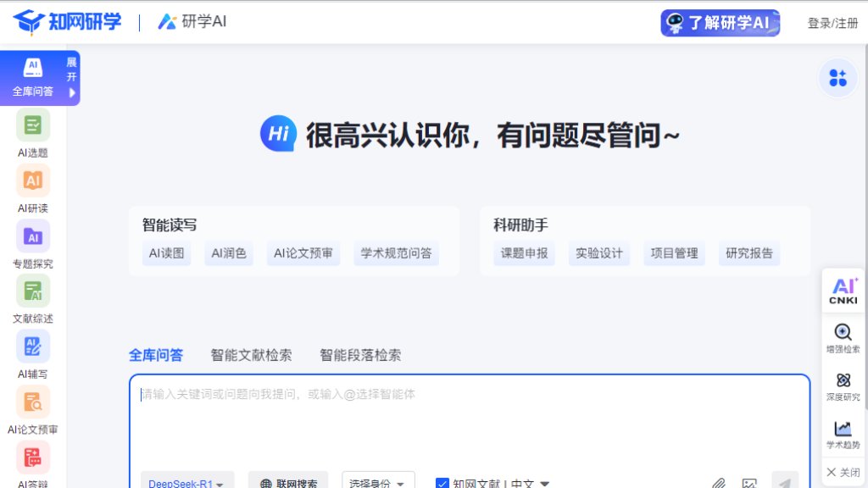Viewport: 868px width, 488px height.
Task: Open 登录/注册
Action: 833,23
